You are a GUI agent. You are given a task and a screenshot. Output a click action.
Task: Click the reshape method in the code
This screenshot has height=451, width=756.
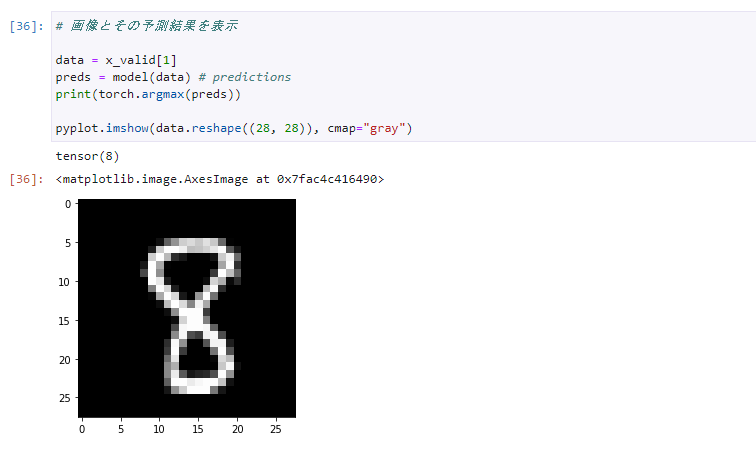click(x=216, y=128)
